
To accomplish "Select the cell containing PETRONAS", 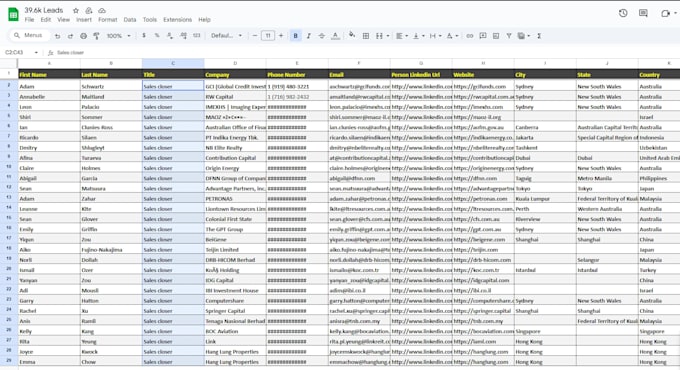I will pos(235,199).
